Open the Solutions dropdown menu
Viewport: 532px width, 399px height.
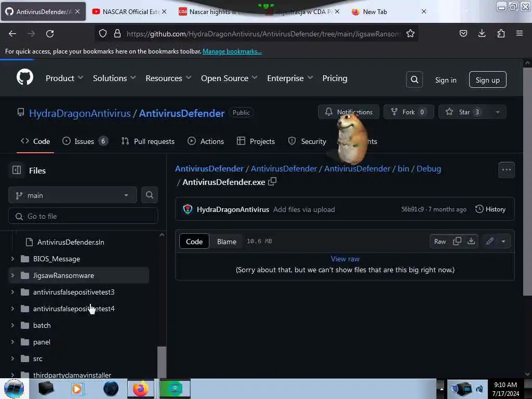(x=114, y=78)
